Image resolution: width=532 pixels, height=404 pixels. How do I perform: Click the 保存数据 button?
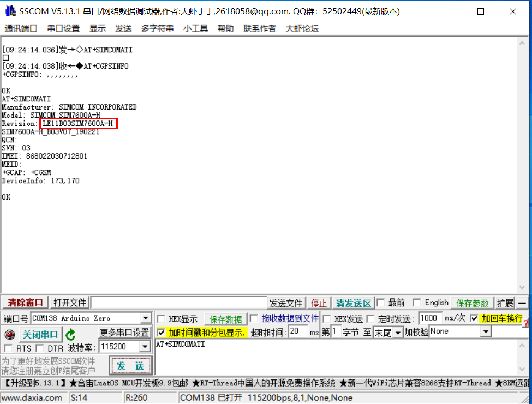tap(226, 319)
